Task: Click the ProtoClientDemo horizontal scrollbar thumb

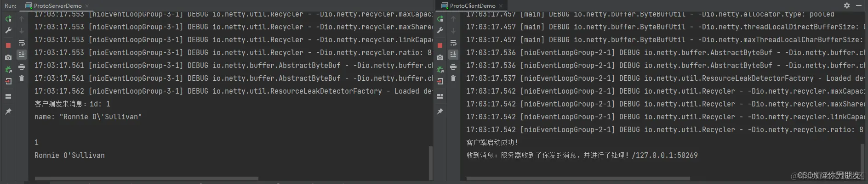Action: 578,178
